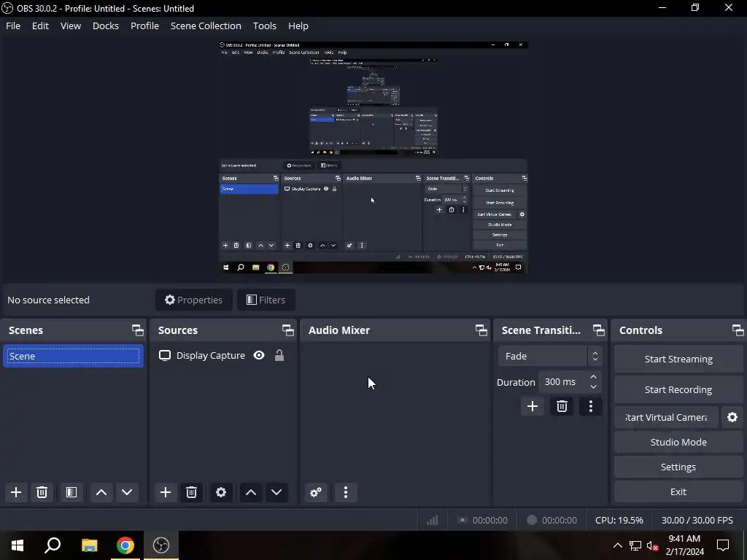Toggle Display Capture lock
This screenshot has width=747, height=560.
[x=279, y=355]
